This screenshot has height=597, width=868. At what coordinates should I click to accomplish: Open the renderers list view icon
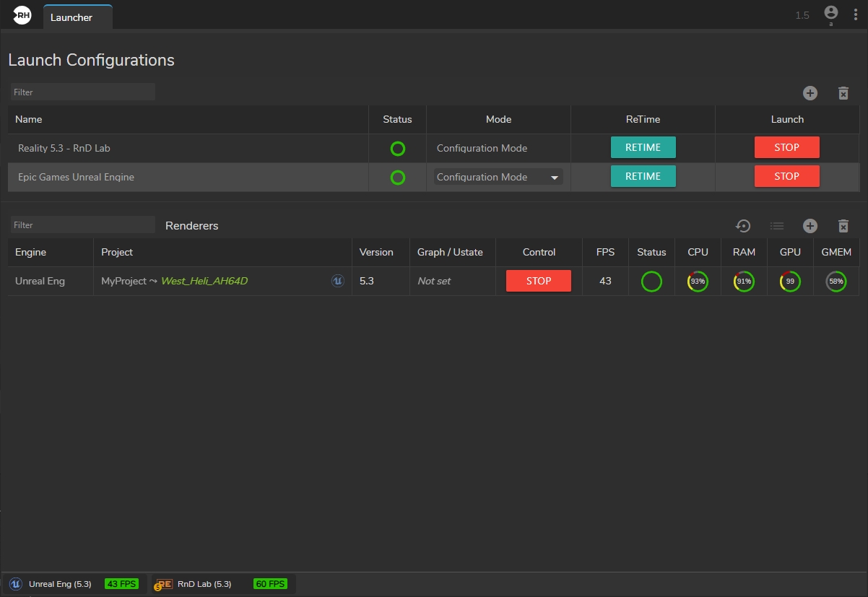pyautogui.click(x=777, y=226)
